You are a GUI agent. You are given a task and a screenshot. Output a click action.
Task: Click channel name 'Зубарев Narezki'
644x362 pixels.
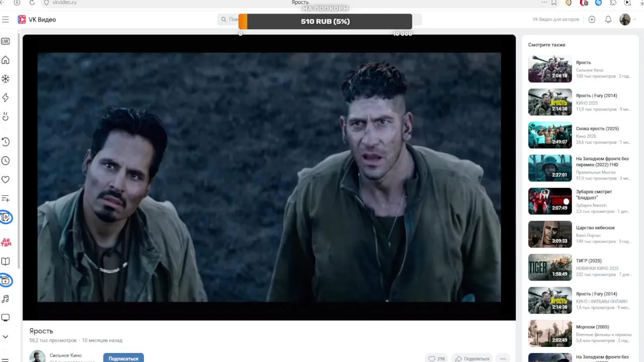click(x=591, y=206)
